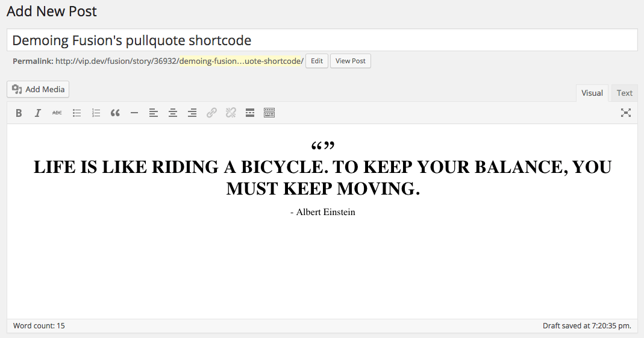This screenshot has width=644, height=338.
Task: Click the View Post button
Action: coord(351,61)
